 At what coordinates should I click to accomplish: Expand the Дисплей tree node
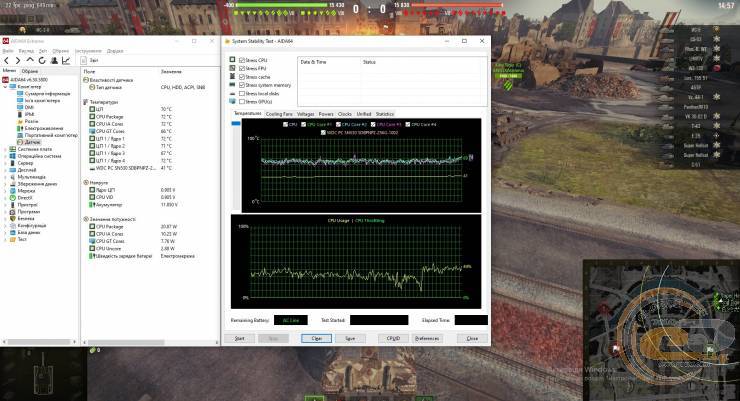coord(6,170)
